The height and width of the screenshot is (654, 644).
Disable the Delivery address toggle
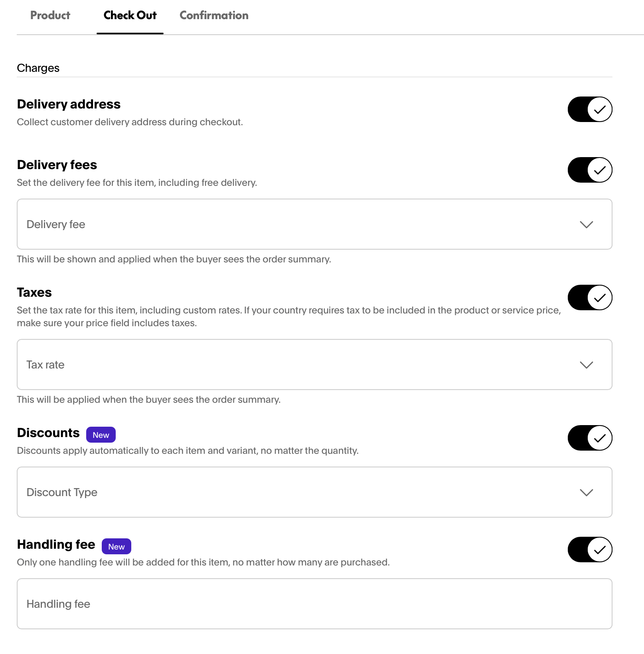(590, 109)
